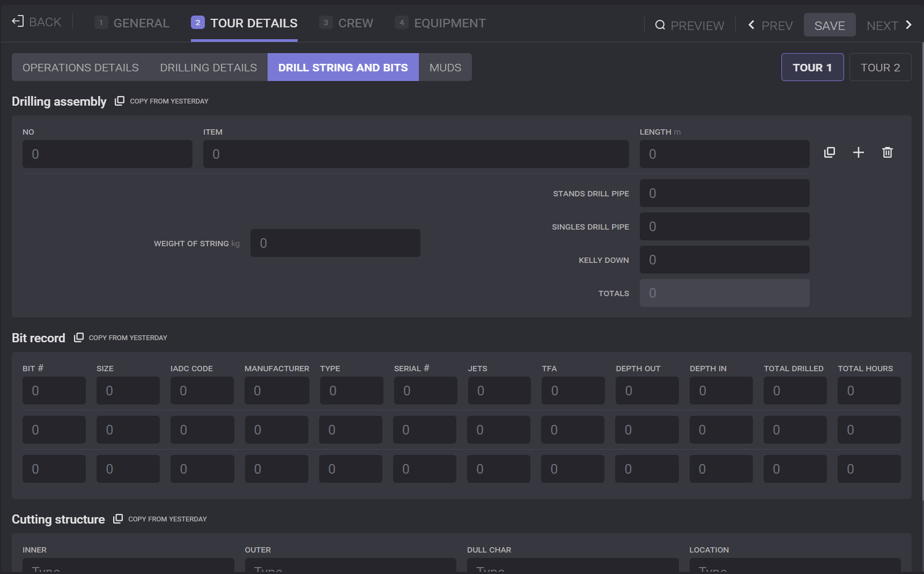Open the Muds sub-tab

(x=445, y=68)
